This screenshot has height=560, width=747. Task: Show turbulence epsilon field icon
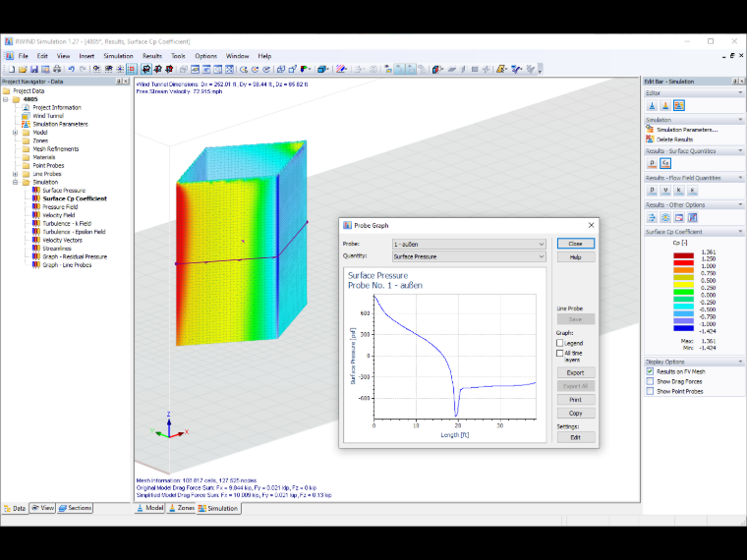click(693, 191)
